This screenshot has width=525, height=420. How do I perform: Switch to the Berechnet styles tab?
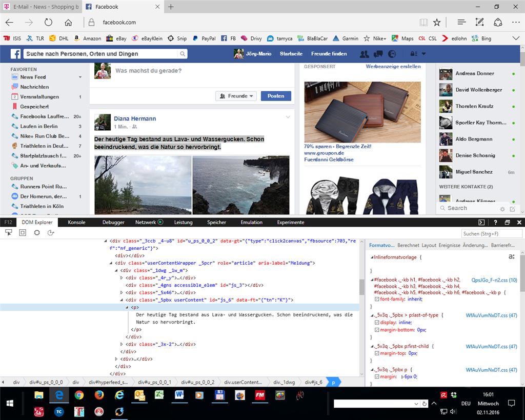pos(408,245)
